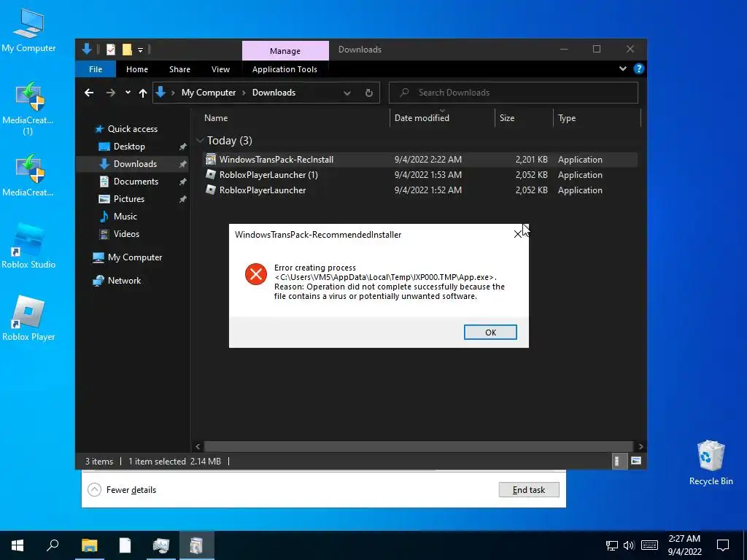This screenshot has height=560, width=747.
Task: Open Task Manager from the taskbar
Action: 161,545
